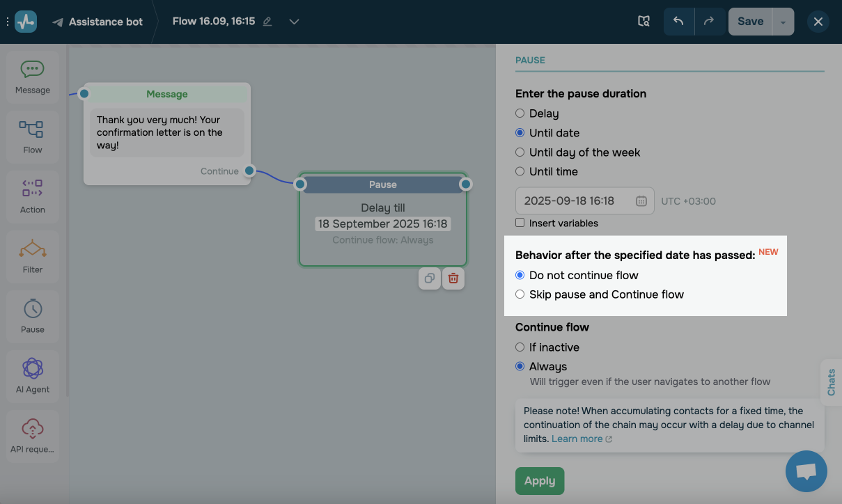Select the Delay radio option

(x=520, y=113)
